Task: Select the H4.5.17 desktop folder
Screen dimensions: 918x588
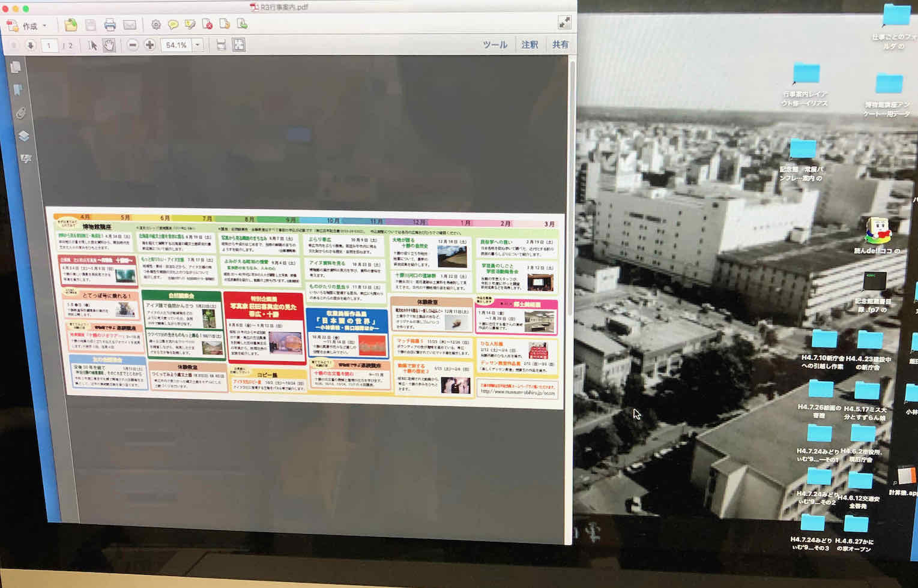Action: [866, 401]
